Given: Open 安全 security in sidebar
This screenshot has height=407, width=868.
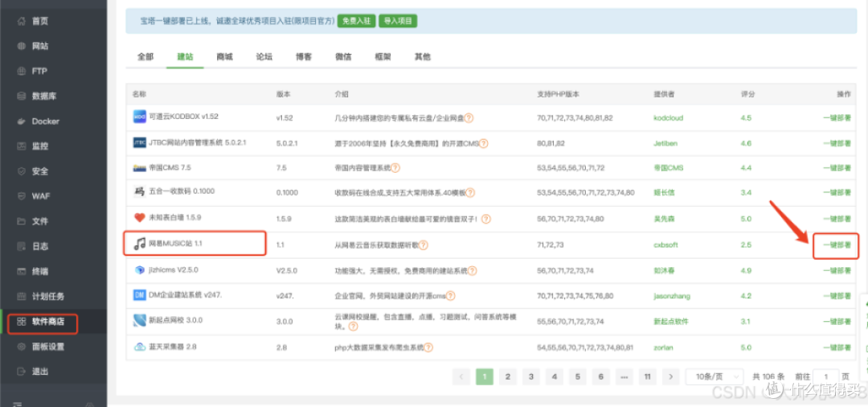Looking at the screenshot, I should [x=40, y=171].
